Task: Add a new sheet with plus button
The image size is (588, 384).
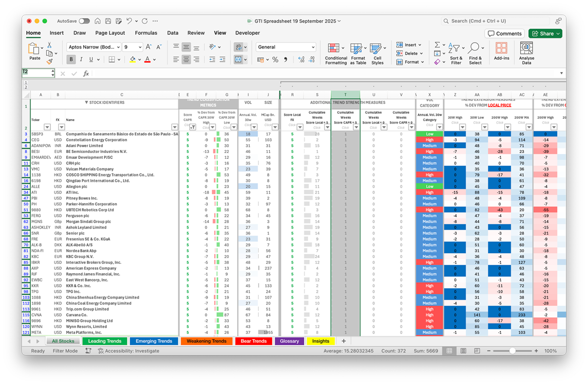Action: (x=343, y=341)
